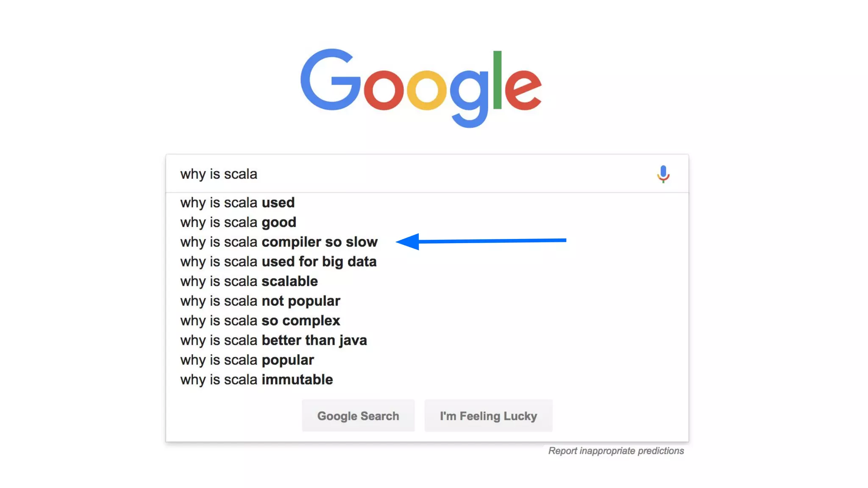Select suggestion "why is scala used"

237,202
